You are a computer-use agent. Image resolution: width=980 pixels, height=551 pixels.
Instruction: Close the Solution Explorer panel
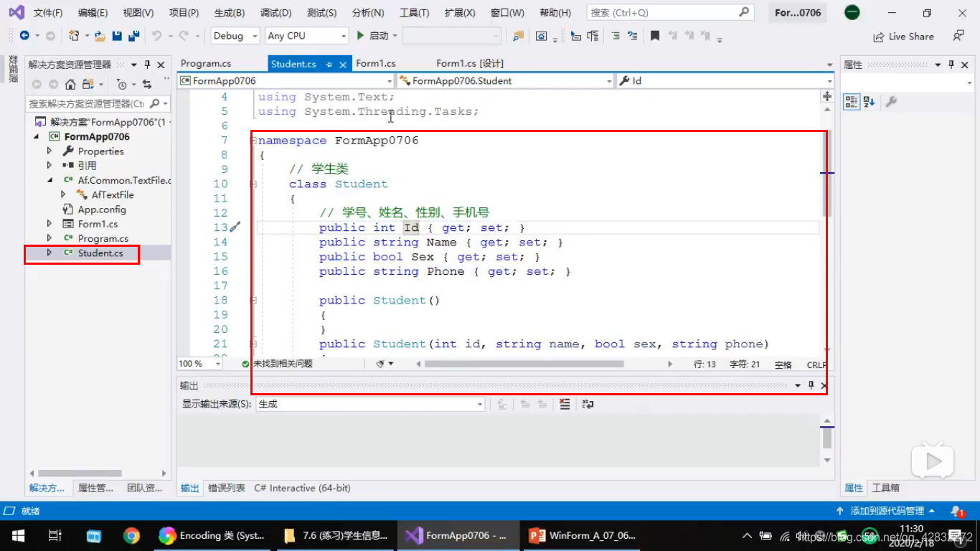161,65
